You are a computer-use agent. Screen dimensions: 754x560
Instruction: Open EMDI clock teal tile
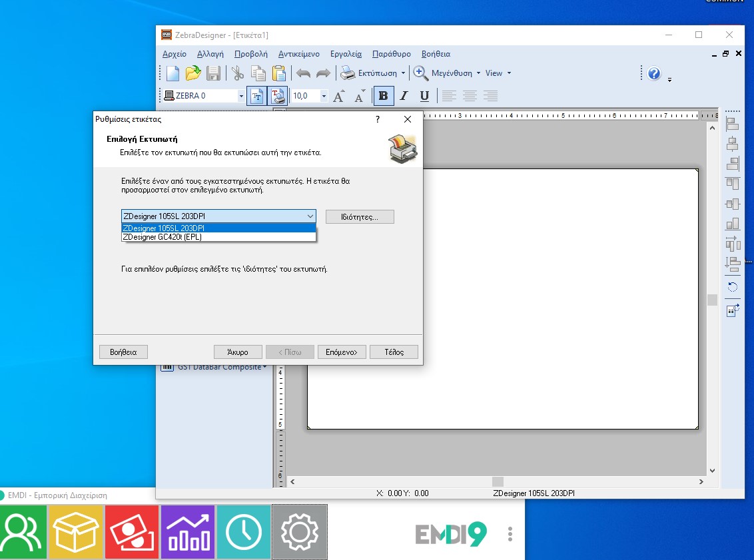(x=244, y=532)
